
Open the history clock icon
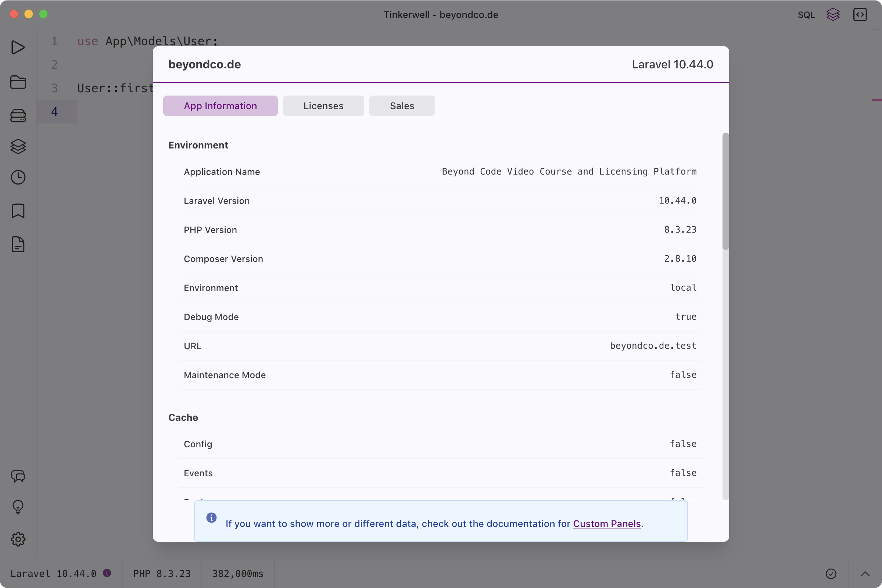(x=18, y=178)
